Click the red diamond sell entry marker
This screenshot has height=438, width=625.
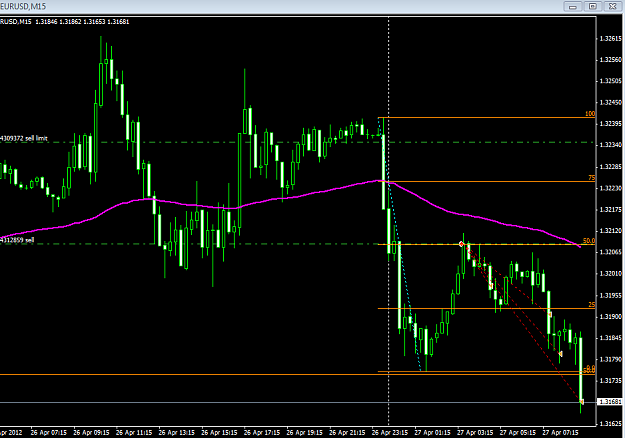[461, 244]
